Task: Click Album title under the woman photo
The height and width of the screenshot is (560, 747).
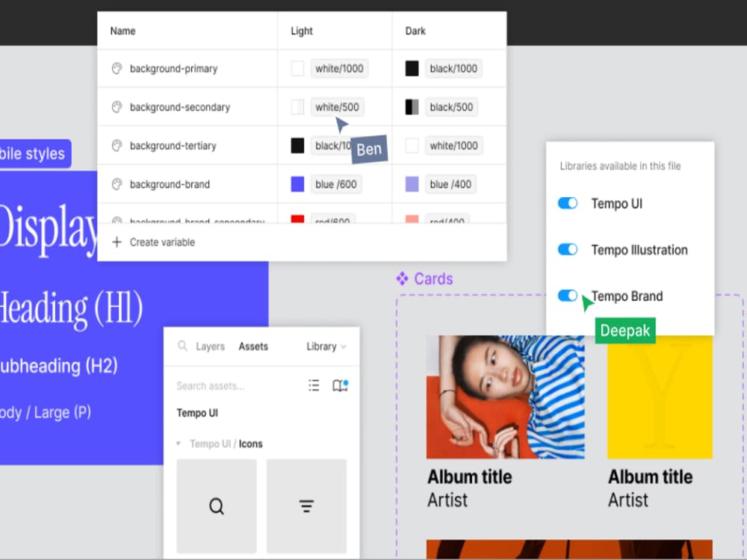Action: [x=470, y=476]
